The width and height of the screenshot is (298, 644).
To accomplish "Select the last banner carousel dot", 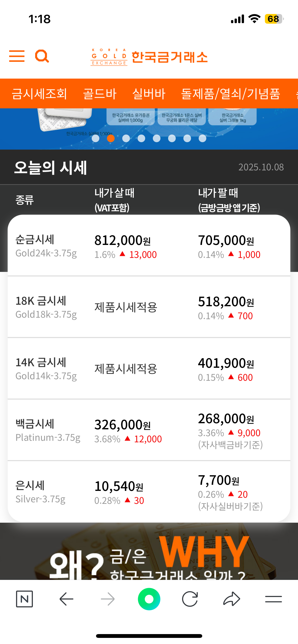I will [x=202, y=138].
